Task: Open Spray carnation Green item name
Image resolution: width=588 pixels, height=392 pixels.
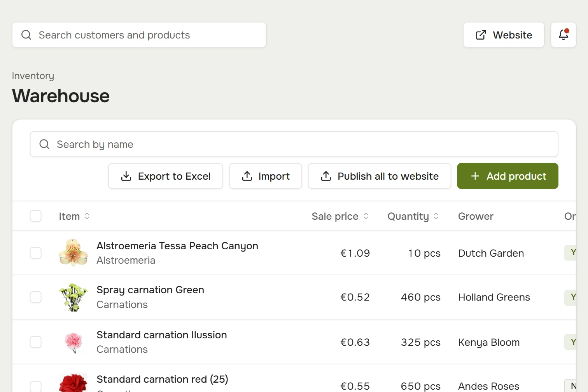Action: (150, 290)
